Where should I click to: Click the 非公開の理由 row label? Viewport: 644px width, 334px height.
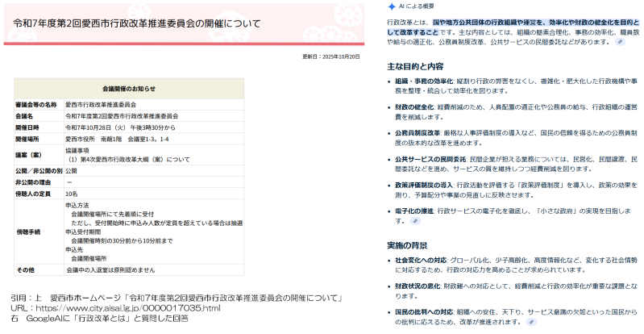click(33, 182)
